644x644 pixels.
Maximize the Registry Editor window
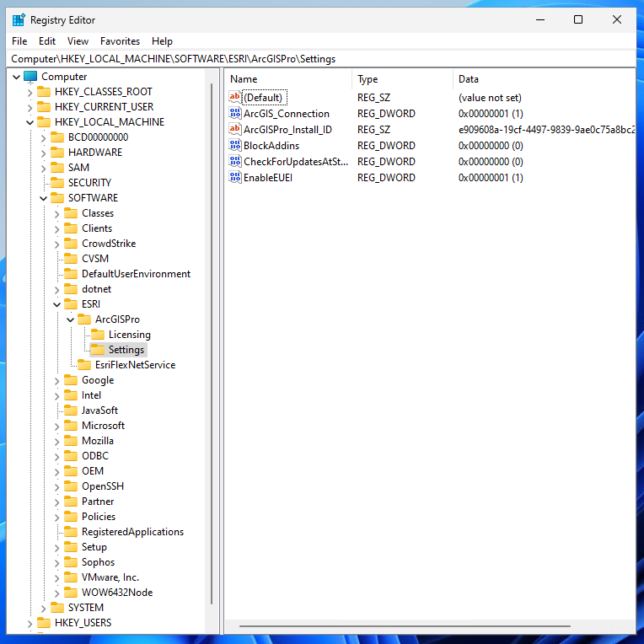coord(578,19)
